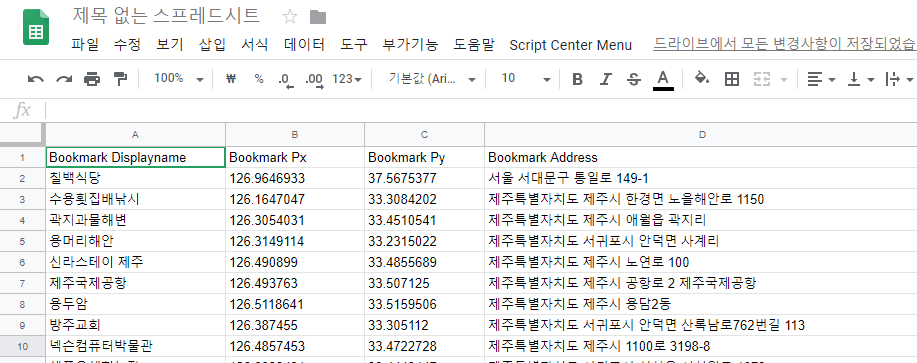The height and width of the screenshot is (363, 917).
Task: Open vertical align dropdown
Action: coord(861,79)
